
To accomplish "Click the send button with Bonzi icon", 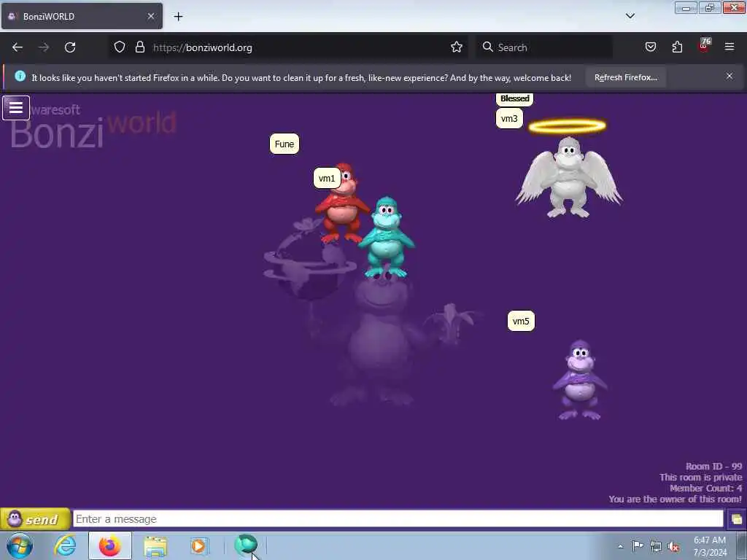I will [35, 519].
